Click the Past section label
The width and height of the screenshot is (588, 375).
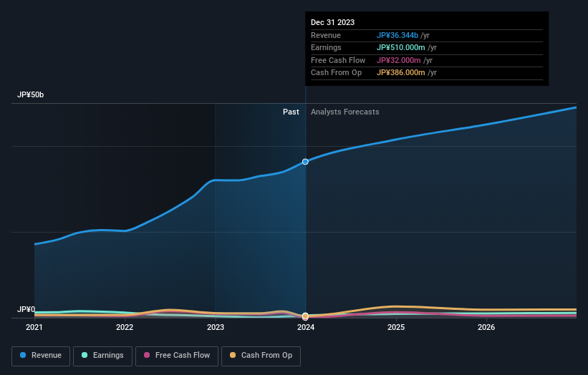coord(291,112)
